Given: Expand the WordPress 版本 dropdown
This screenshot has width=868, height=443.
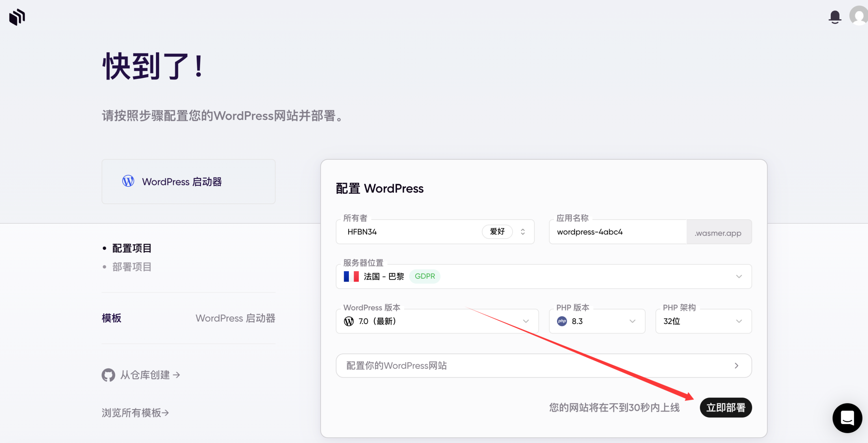Looking at the screenshot, I should pyautogui.click(x=437, y=321).
